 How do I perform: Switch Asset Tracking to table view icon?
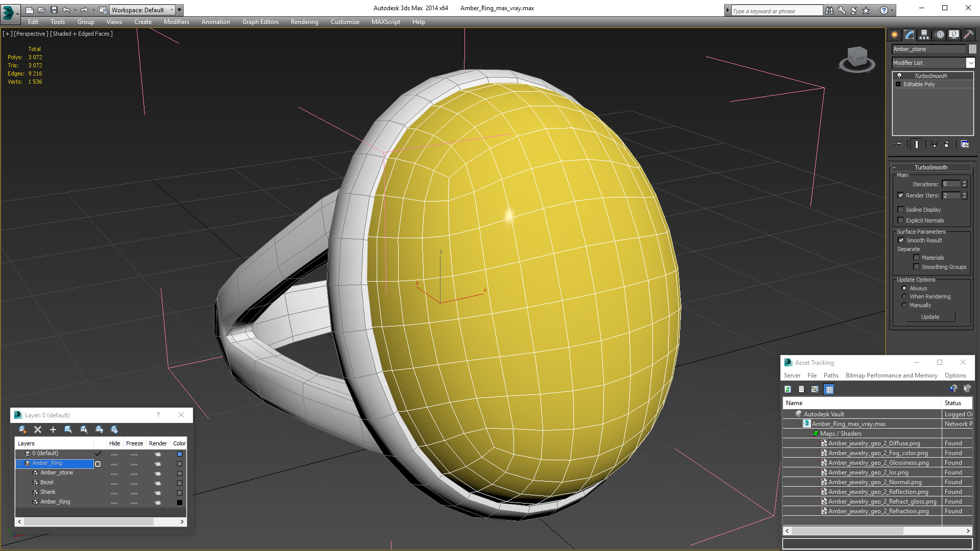coord(829,389)
